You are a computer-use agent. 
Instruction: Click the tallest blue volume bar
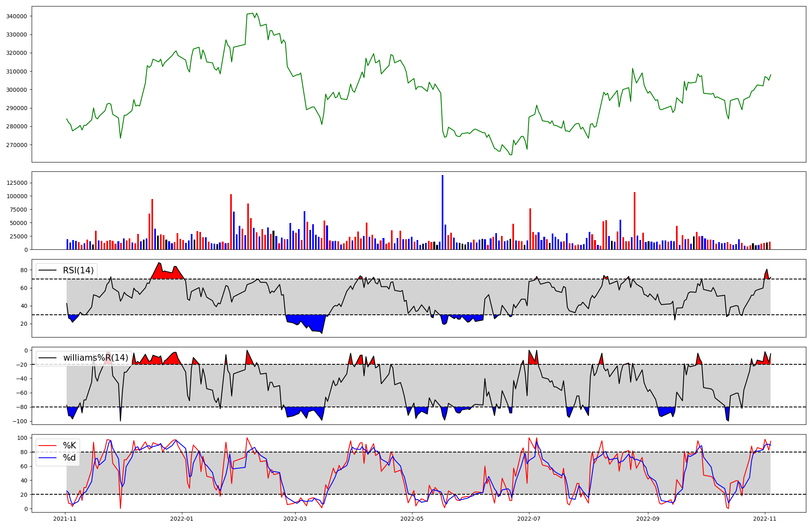click(443, 211)
